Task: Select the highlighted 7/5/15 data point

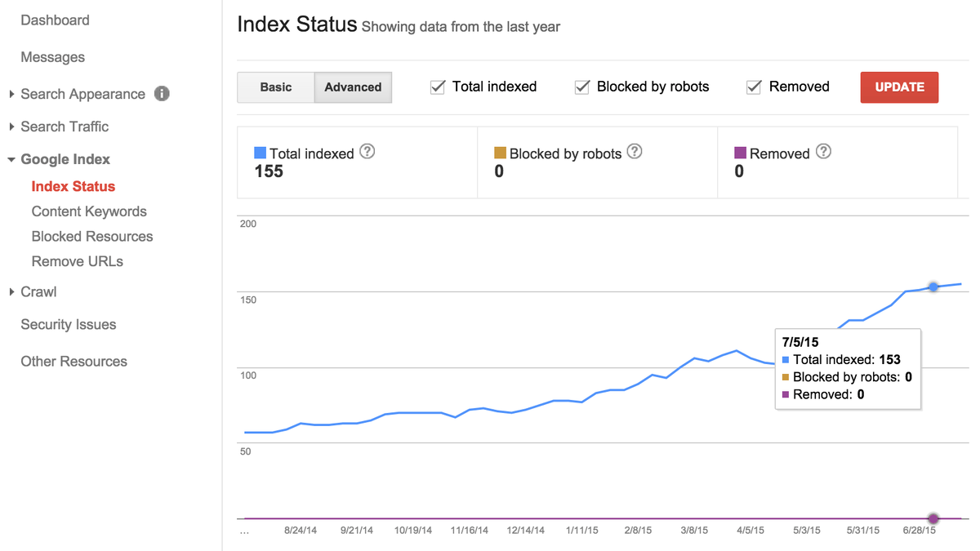Action: click(x=933, y=287)
